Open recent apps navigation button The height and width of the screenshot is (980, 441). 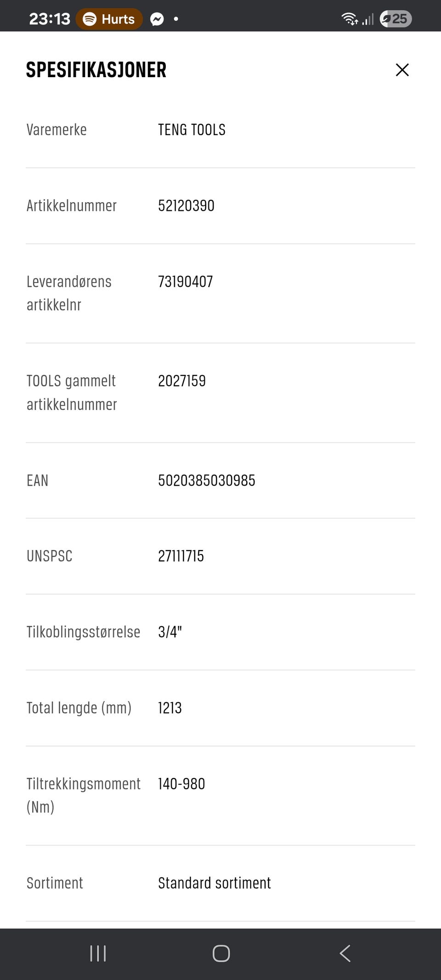tap(98, 953)
